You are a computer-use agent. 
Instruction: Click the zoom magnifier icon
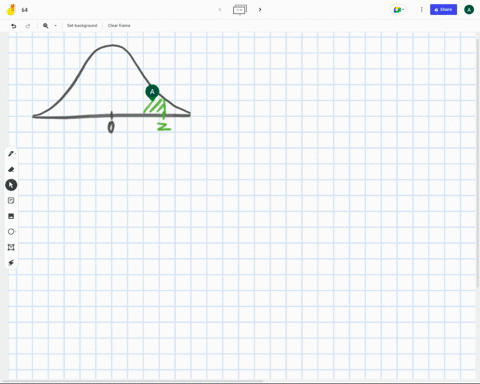pos(46,26)
